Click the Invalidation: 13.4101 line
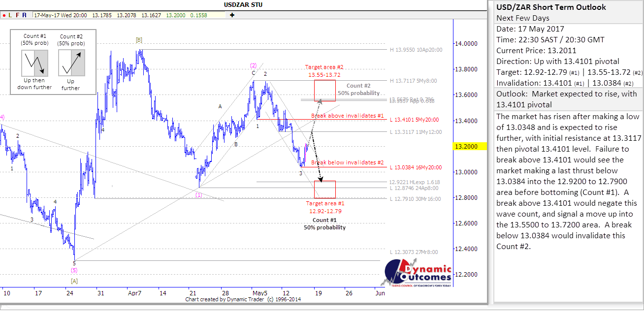This screenshot has width=644, height=317. [x=565, y=83]
